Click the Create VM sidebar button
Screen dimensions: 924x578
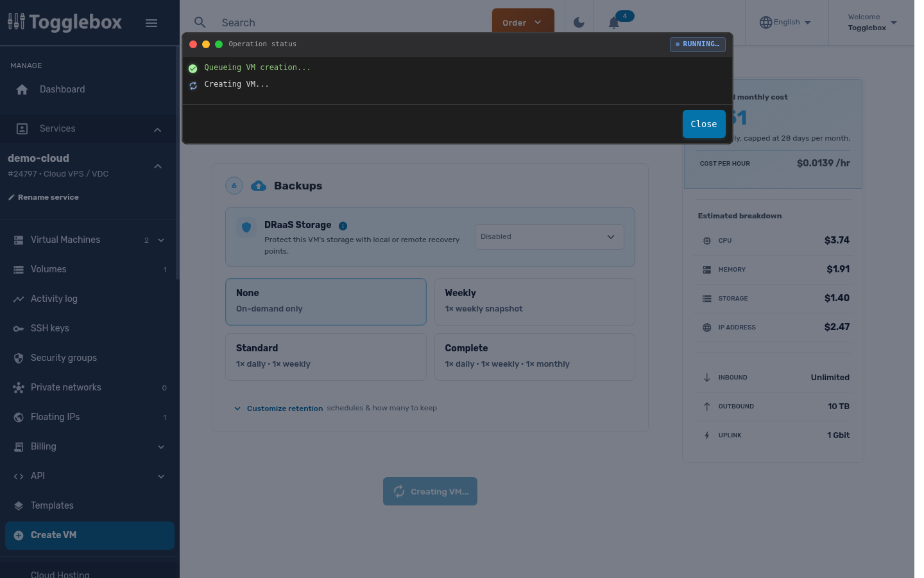tap(90, 536)
